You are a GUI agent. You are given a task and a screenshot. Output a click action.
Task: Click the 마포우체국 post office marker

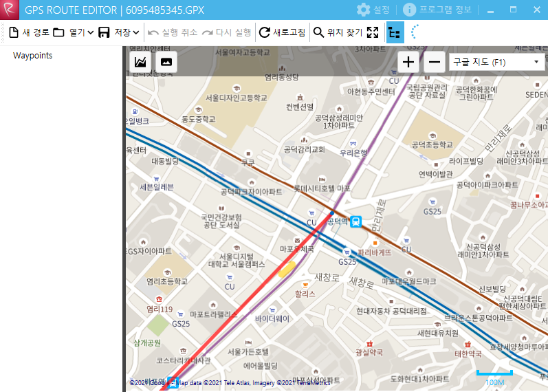tap(297, 241)
